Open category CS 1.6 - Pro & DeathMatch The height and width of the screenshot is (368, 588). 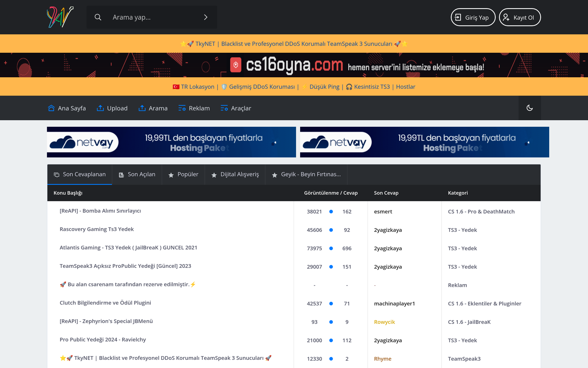(x=481, y=211)
